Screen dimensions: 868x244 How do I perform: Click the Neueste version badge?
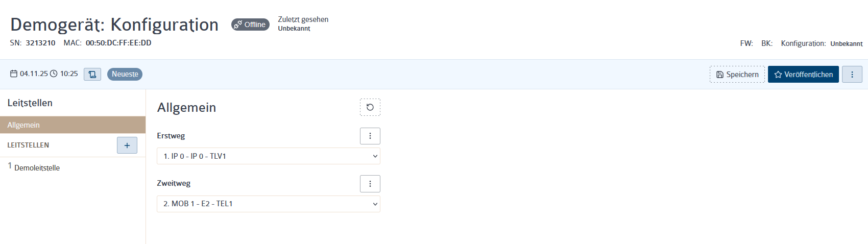click(x=125, y=74)
